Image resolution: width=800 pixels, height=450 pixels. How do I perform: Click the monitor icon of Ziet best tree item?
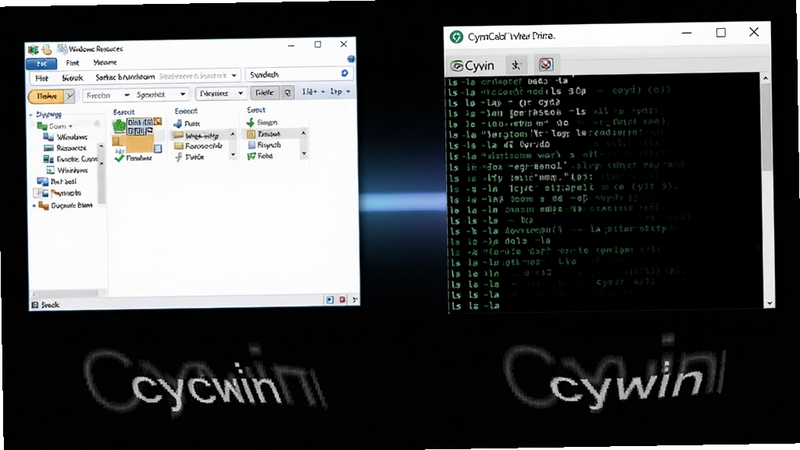[42, 182]
